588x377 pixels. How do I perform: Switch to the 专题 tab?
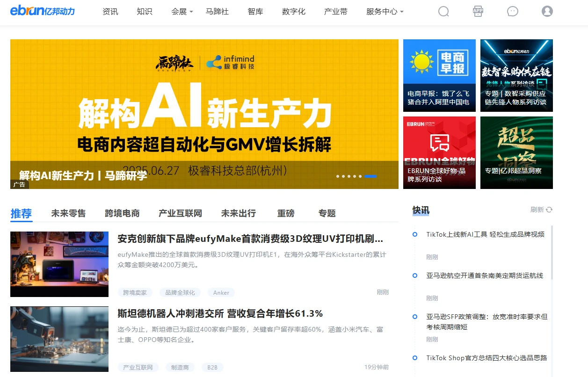click(x=327, y=213)
